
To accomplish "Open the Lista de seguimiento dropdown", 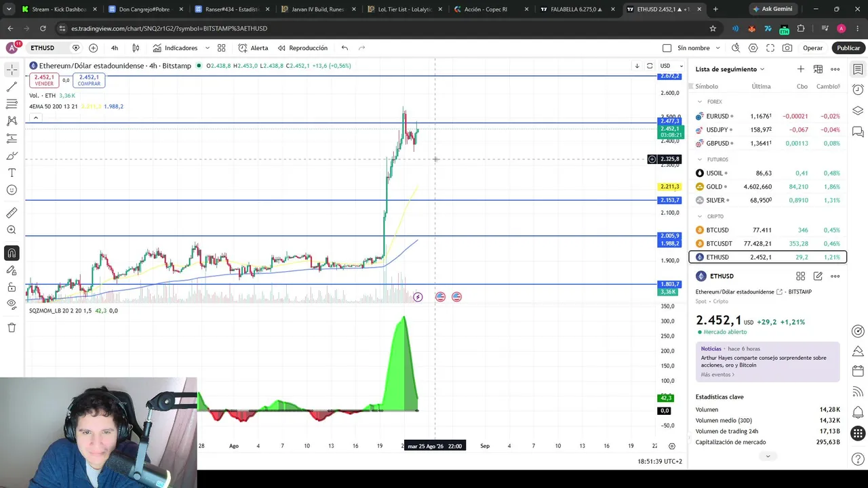I will [x=730, y=69].
